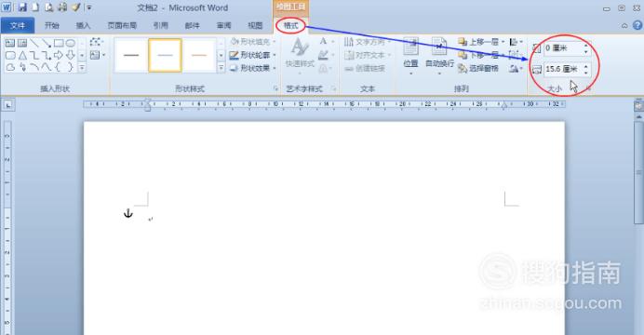Choose the orange line shape style thumbnail
Viewport: 644px width, 335px height.
coord(199,55)
